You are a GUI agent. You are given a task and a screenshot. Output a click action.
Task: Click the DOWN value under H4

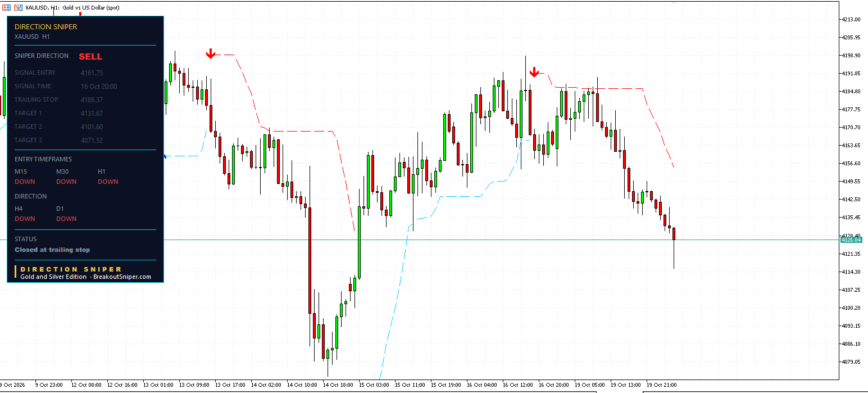25,219
